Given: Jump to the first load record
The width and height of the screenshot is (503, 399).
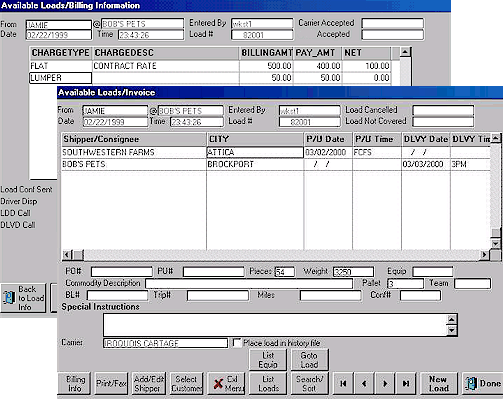Looking at the screenshot, I should (343, 383).
